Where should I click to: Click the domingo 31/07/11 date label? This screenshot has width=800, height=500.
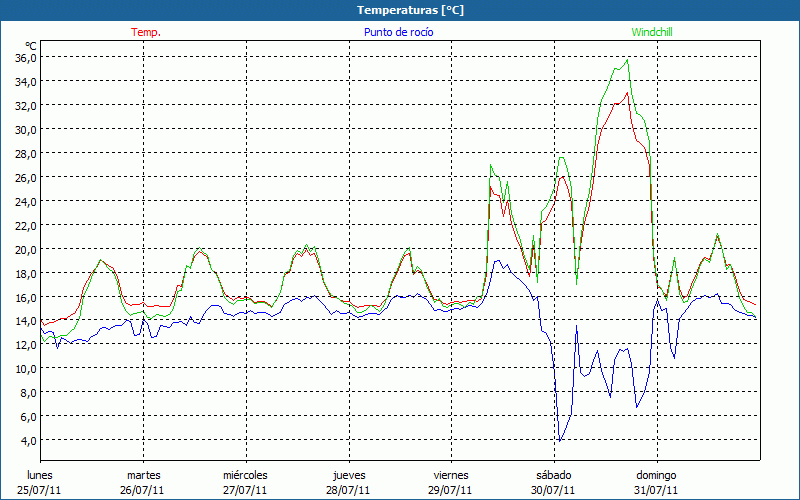pos(656,482)
